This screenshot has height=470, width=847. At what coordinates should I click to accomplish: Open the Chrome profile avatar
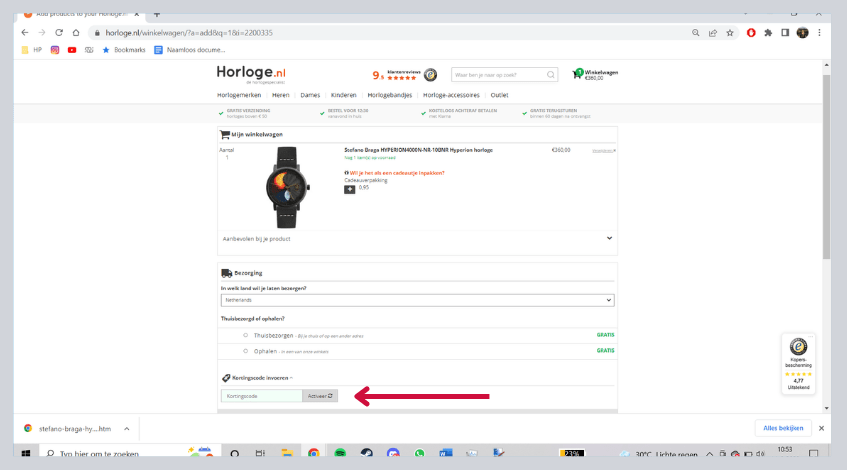[x=803, y=33]
